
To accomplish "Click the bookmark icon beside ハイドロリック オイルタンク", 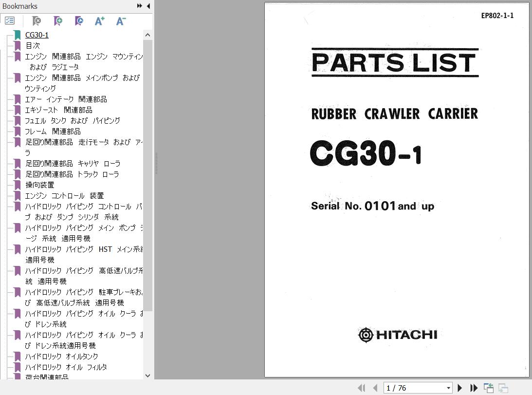I will [18, 357].
